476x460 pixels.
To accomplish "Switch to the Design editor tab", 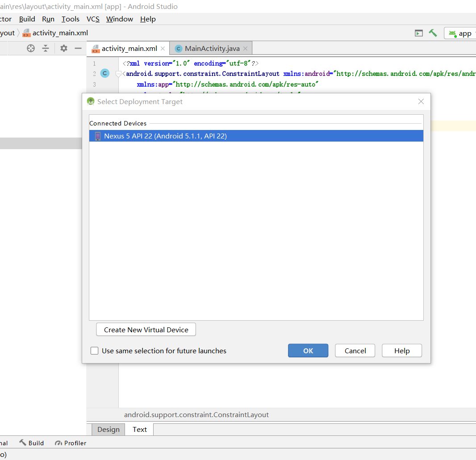I will [x=109, y=429].
